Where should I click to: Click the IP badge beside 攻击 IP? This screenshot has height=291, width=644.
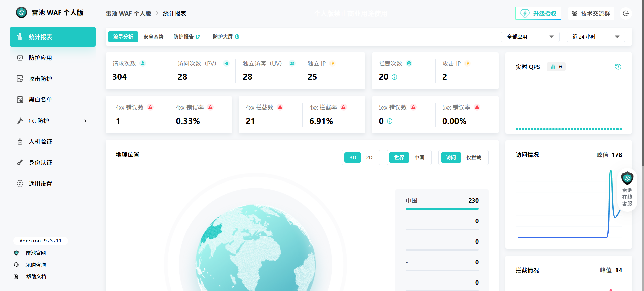(467, 63)
